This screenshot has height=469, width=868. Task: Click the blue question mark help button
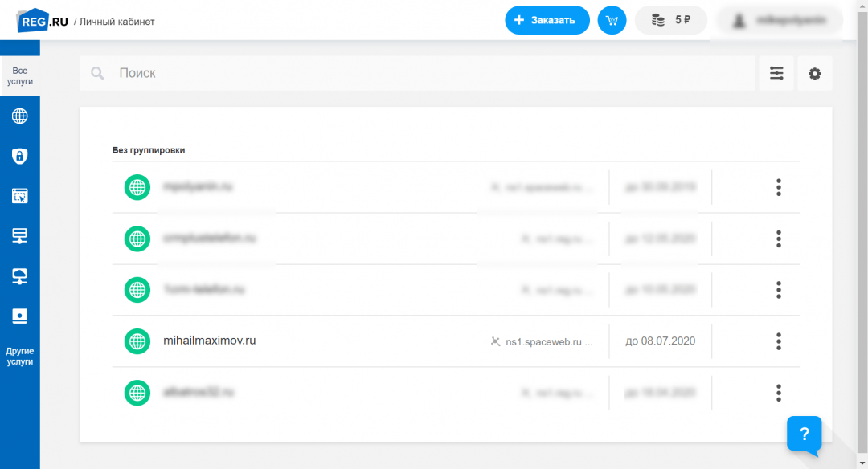[804, 434]
